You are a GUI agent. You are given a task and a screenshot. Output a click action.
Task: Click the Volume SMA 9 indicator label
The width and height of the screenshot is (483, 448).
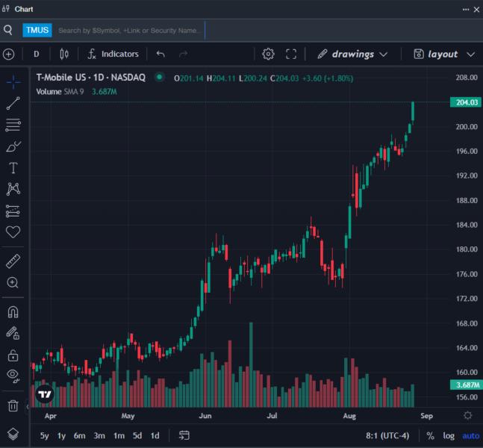60,92
